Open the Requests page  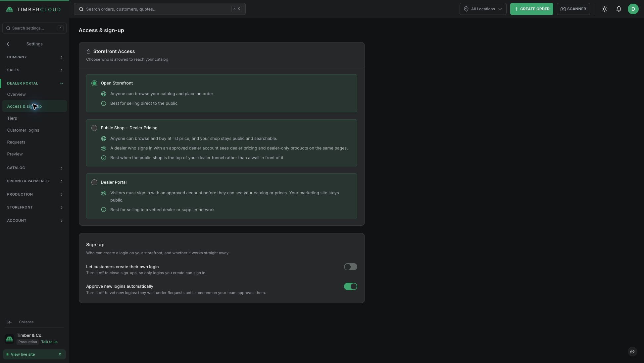[x=34, y=142]
